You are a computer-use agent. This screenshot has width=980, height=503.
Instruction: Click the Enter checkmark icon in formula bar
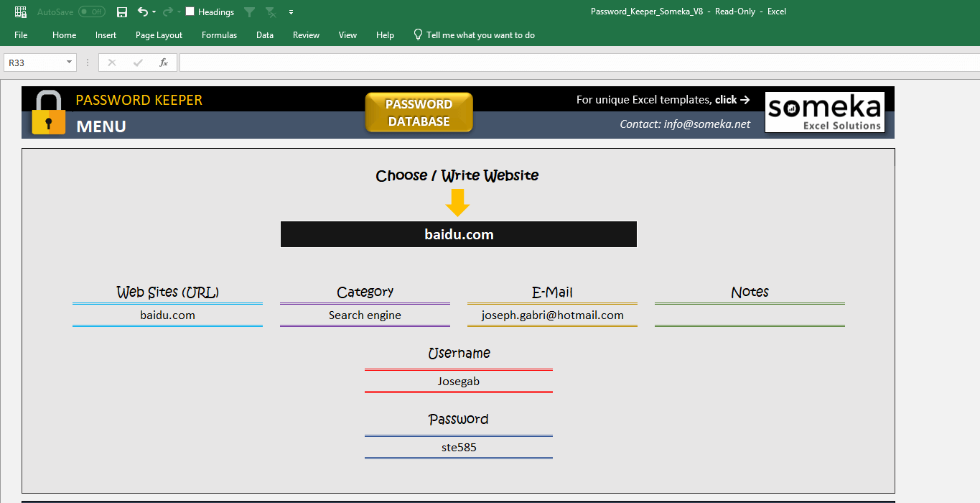coord(138,63)
